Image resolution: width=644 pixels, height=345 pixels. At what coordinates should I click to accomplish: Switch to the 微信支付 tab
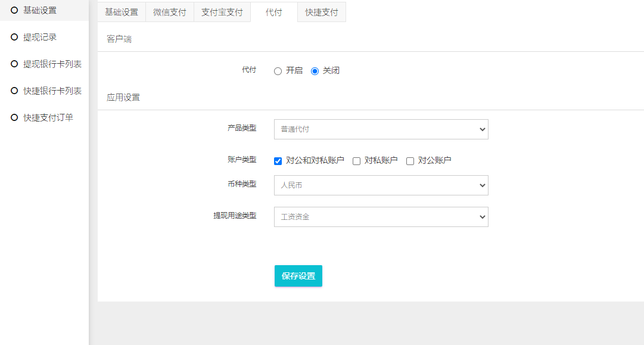click(x=170, y=12)
